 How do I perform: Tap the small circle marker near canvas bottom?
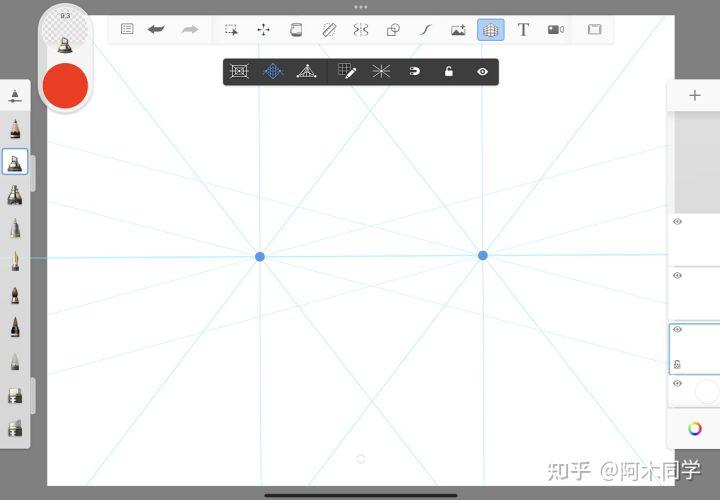[361, 459]
